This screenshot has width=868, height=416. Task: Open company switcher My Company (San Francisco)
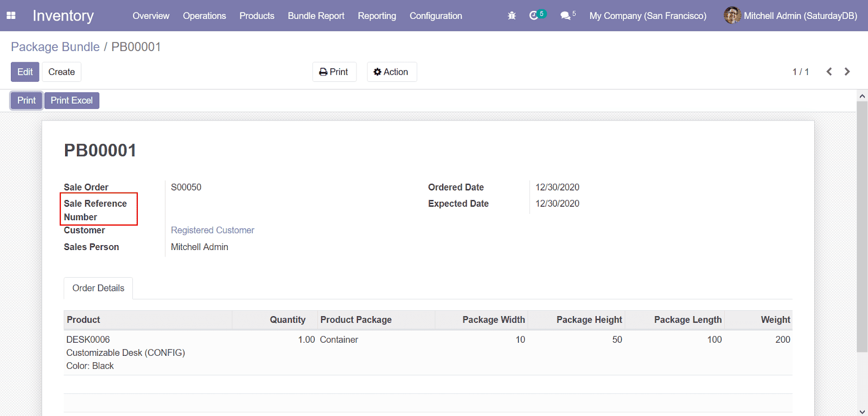click(648, 16)
